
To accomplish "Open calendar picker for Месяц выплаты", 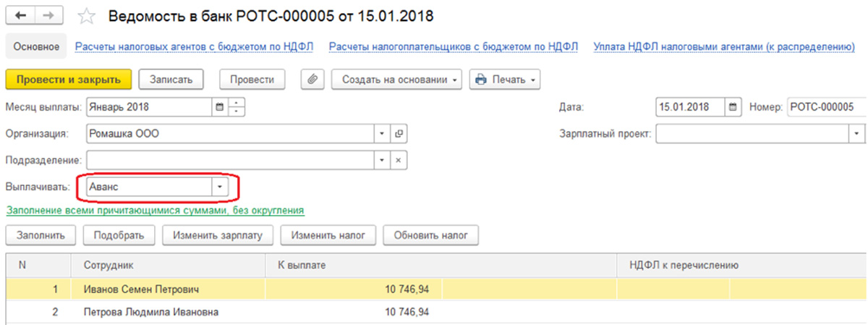I will pyautogui.click(x=220, y=107).
